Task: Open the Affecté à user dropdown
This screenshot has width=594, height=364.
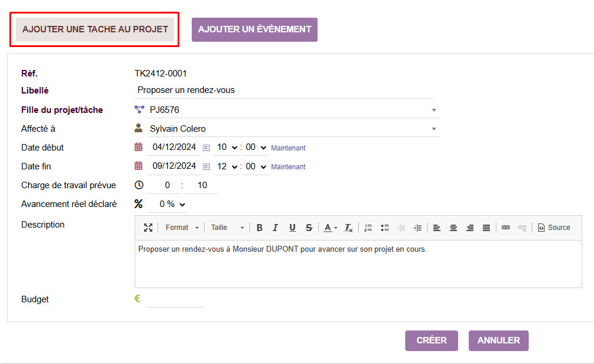Action: tap(434, 129)
